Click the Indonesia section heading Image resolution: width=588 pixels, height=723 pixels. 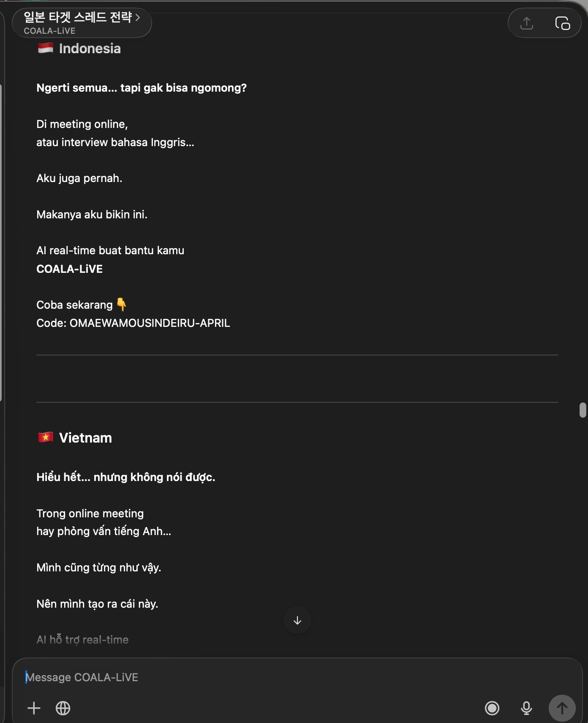point(90,49)
